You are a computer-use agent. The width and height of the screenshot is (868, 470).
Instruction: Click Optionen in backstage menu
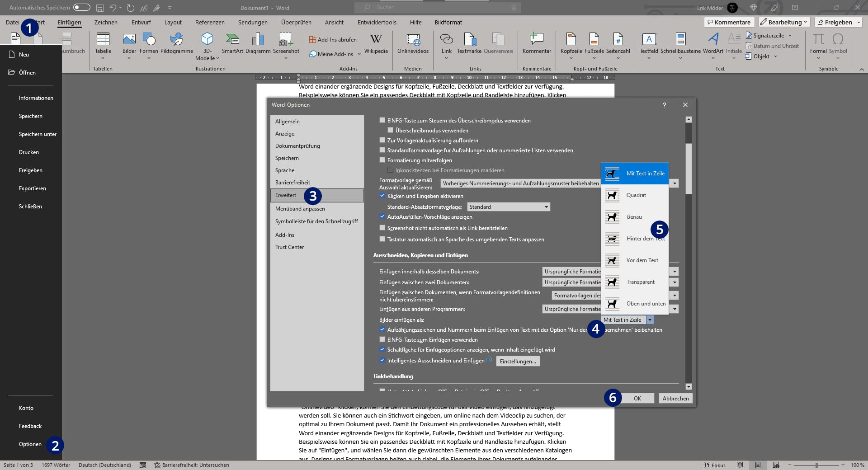click(x=30, y=444)
